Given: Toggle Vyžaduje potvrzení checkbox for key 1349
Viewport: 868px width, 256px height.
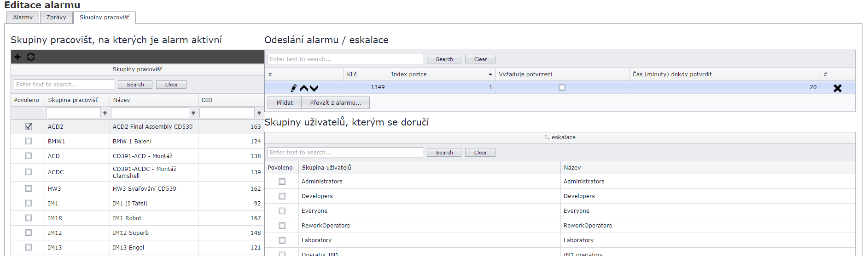Looking at the screenshot, I should coord(562,87).
